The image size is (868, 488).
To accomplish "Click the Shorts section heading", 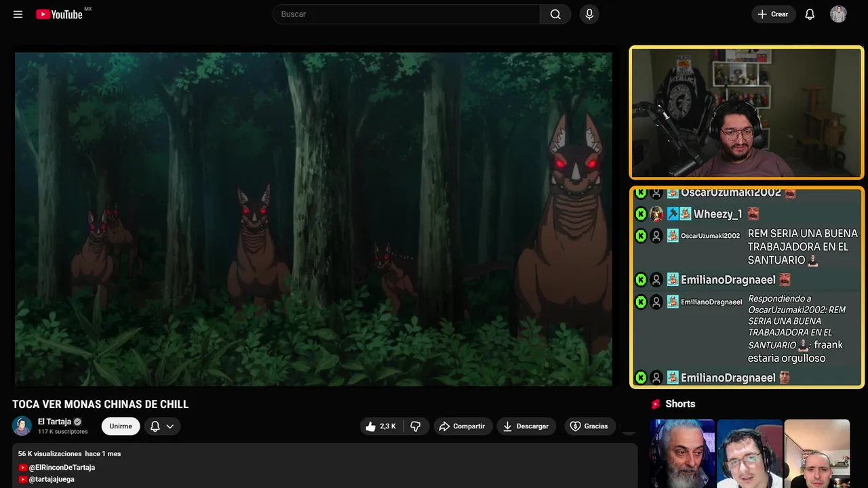I will point(680,404).
